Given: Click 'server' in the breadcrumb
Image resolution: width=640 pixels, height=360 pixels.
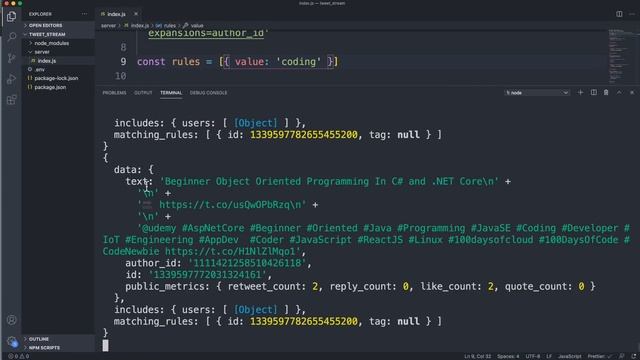Looking at the screenshot, I should tap(108, 25).
